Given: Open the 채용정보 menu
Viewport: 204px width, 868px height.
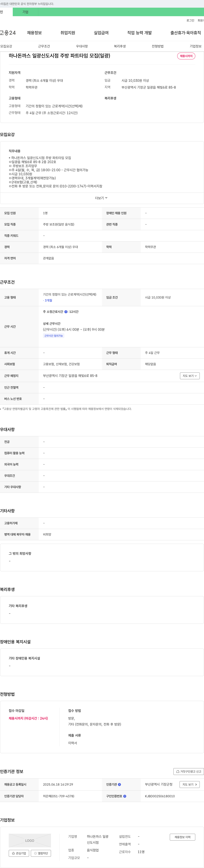Looking at the screenshot, I should click(34, 33).
